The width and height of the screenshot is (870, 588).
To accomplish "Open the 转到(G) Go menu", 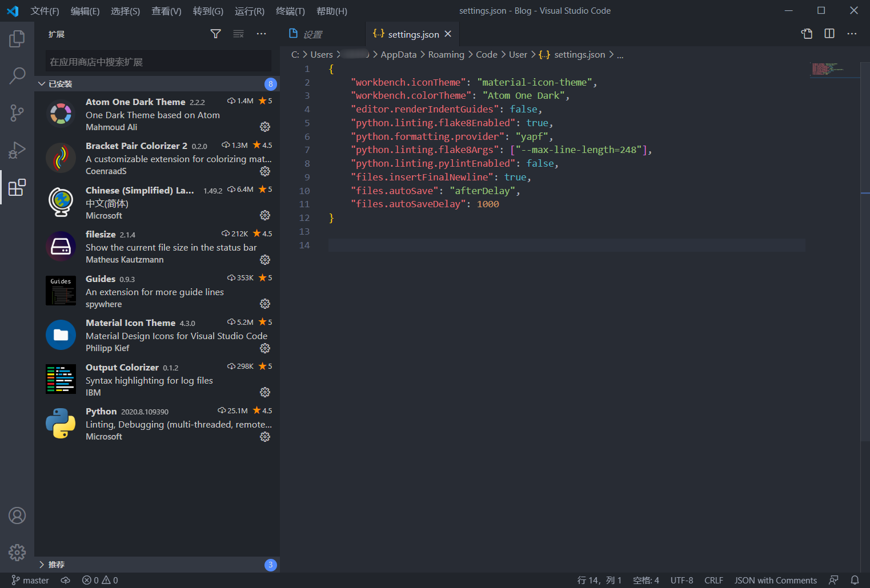I will tap(208, 11).
